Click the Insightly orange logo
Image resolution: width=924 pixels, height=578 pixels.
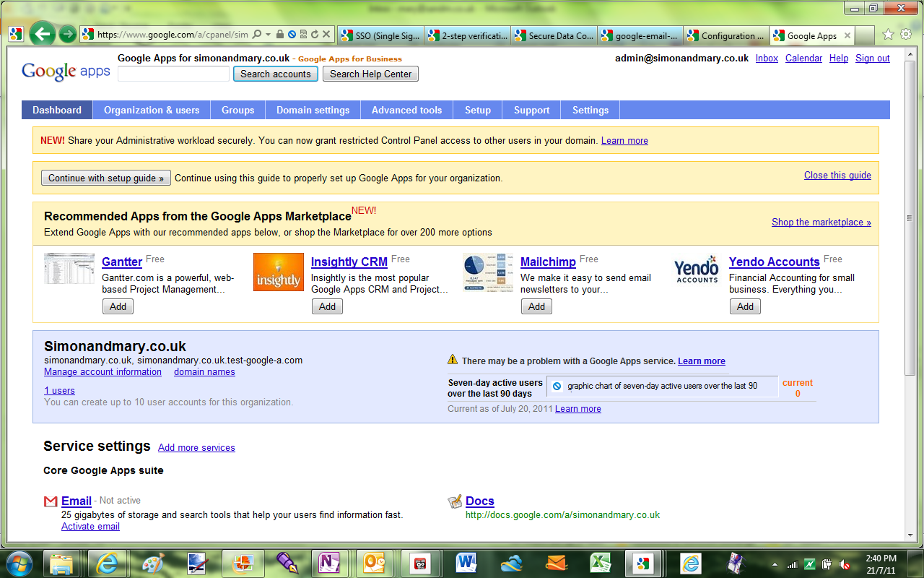(279, 272)
